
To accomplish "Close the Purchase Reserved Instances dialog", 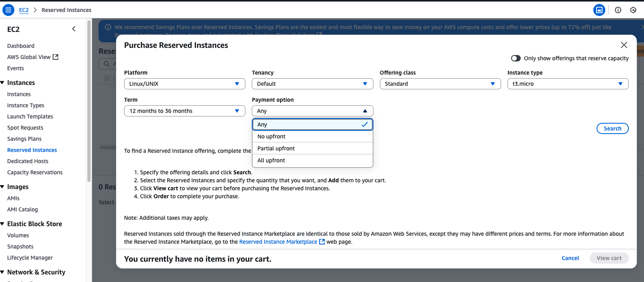I will 624,45.
